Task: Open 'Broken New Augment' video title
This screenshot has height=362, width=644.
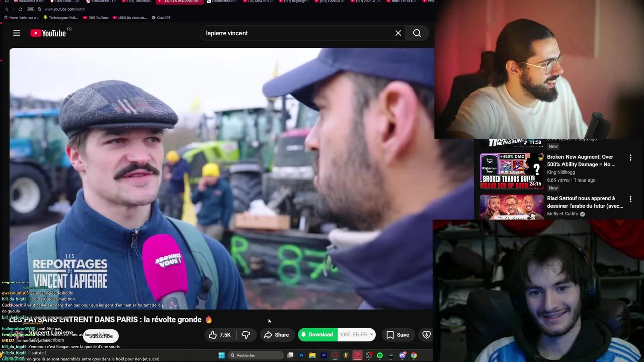Action: click(581, 161)
